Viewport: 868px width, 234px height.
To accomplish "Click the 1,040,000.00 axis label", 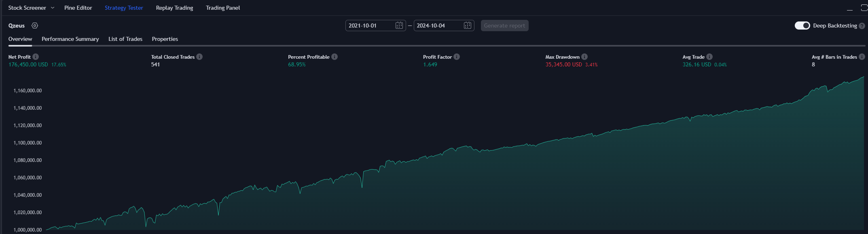I will pyautogui.click(x=28, y=195).
